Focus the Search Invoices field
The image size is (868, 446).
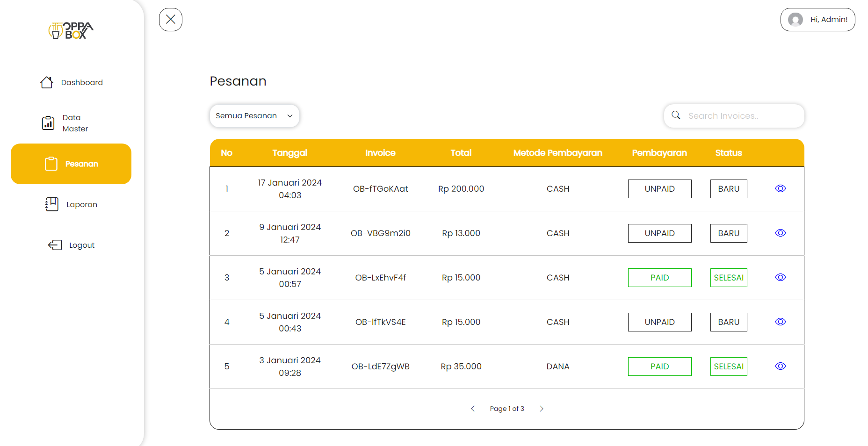coord(741,116)
